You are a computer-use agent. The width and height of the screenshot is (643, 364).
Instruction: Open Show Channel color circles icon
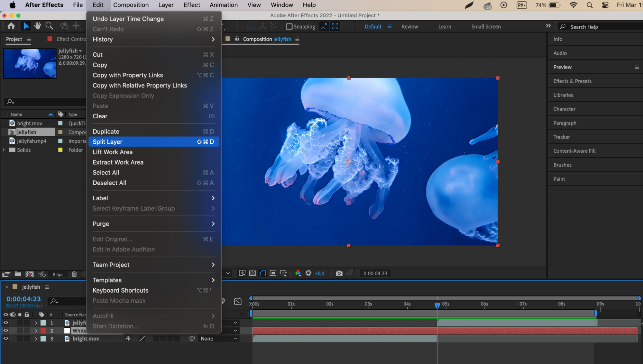[x=298, y=273]
